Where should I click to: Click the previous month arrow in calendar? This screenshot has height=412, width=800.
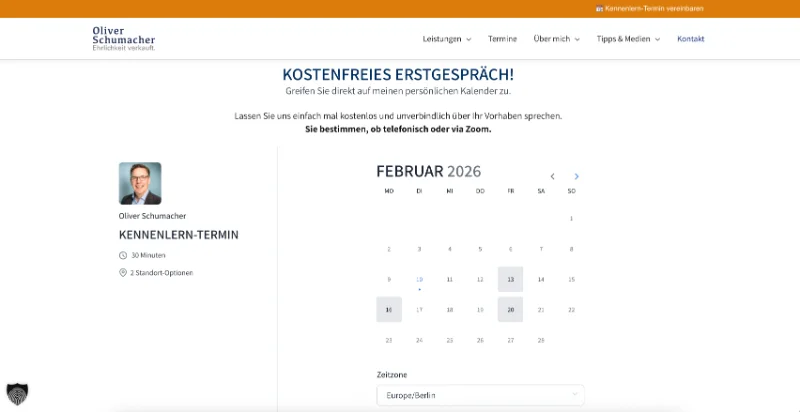click(552, 177)
